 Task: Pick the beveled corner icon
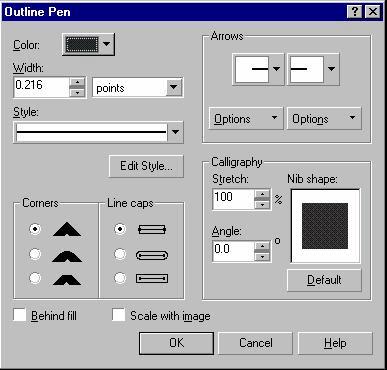(67, 279)
